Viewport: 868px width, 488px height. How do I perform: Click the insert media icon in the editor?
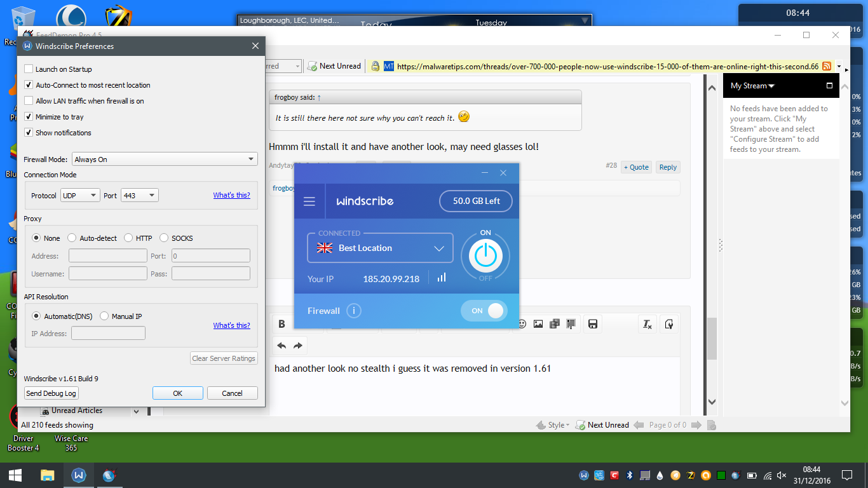[x=555, y=324]
